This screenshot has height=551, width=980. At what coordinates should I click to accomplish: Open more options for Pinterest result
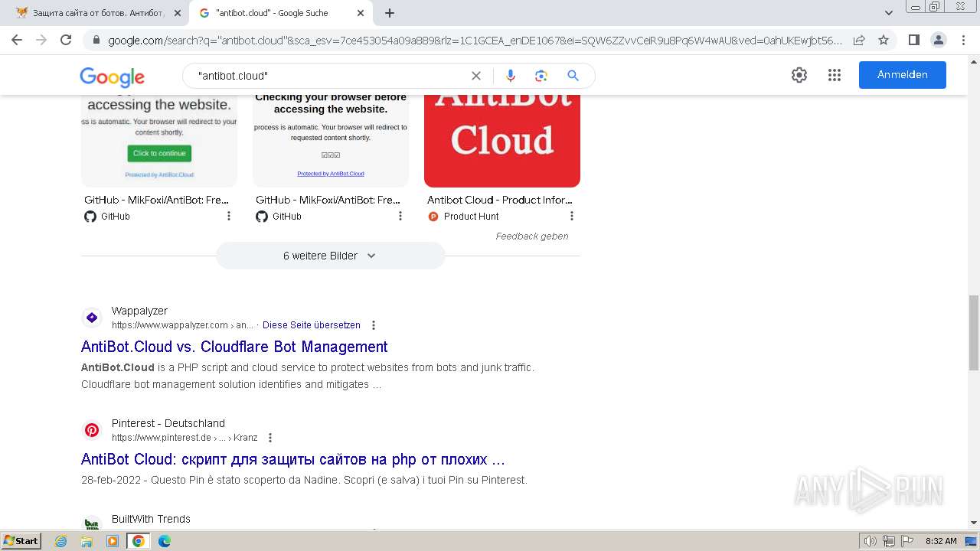coord(269,438)
